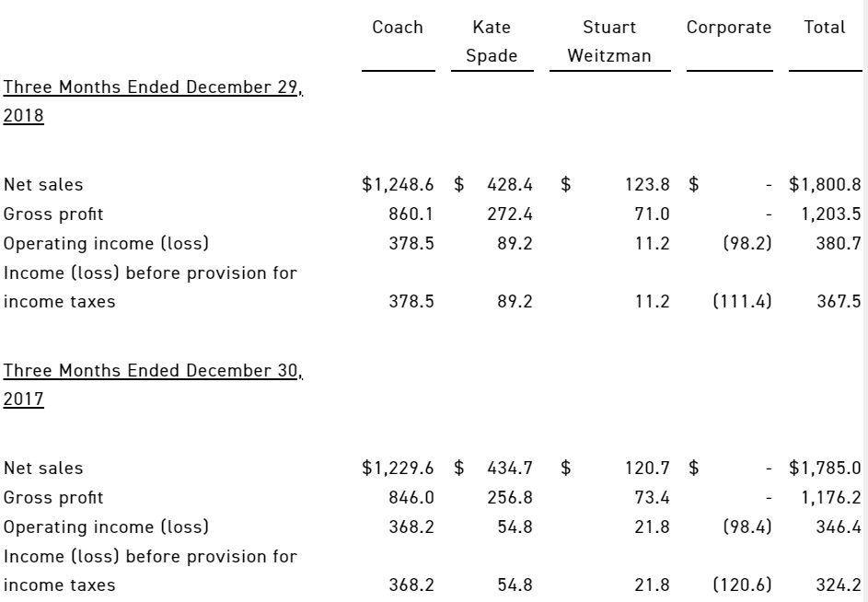Click 2017 Corporate pre-tax loss (120.6)

click(742, 585)
